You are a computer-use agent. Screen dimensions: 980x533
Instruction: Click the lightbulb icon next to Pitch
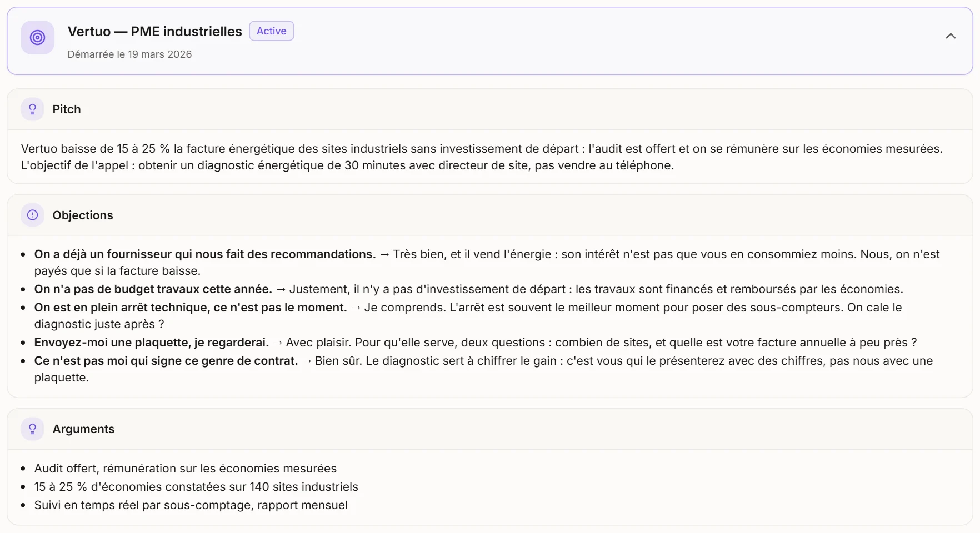click(32, 109)
